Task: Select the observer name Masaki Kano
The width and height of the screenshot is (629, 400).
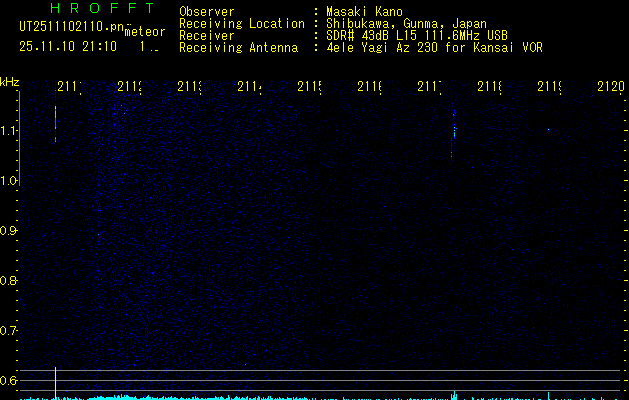Action: 364,11
